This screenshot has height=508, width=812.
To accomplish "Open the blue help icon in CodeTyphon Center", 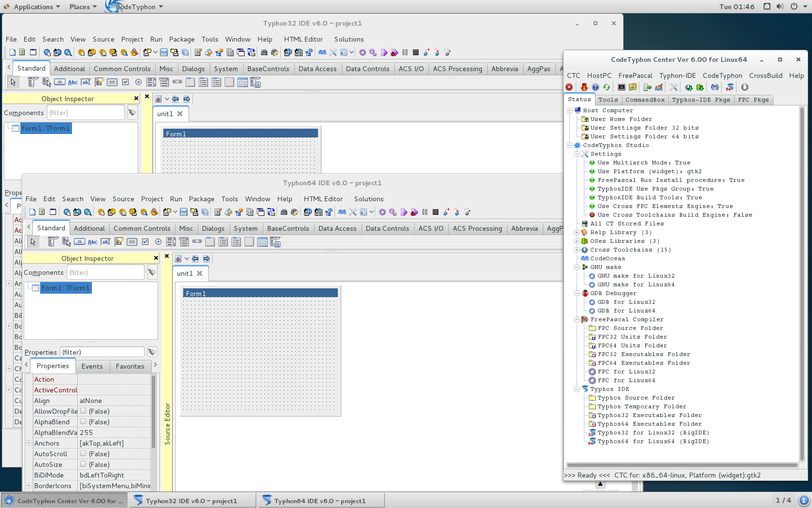I will 595,87.
